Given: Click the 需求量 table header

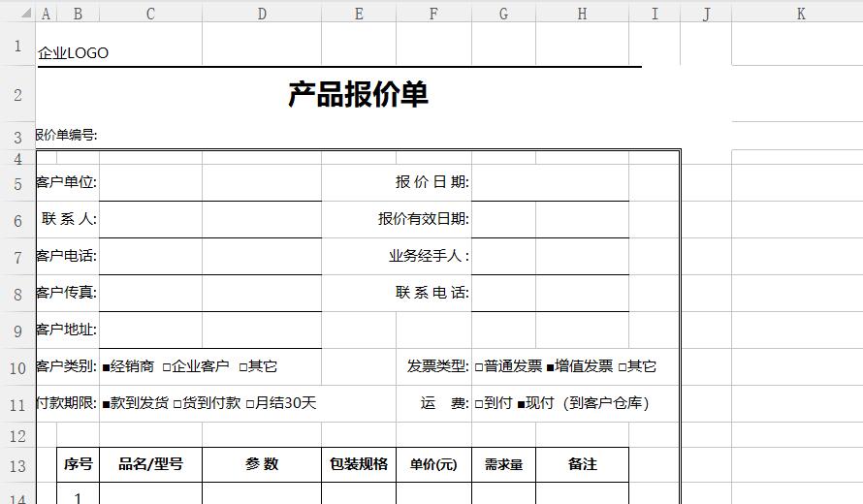Looking at the screenshot, I should pyautogui.click(x=503, y=464).
